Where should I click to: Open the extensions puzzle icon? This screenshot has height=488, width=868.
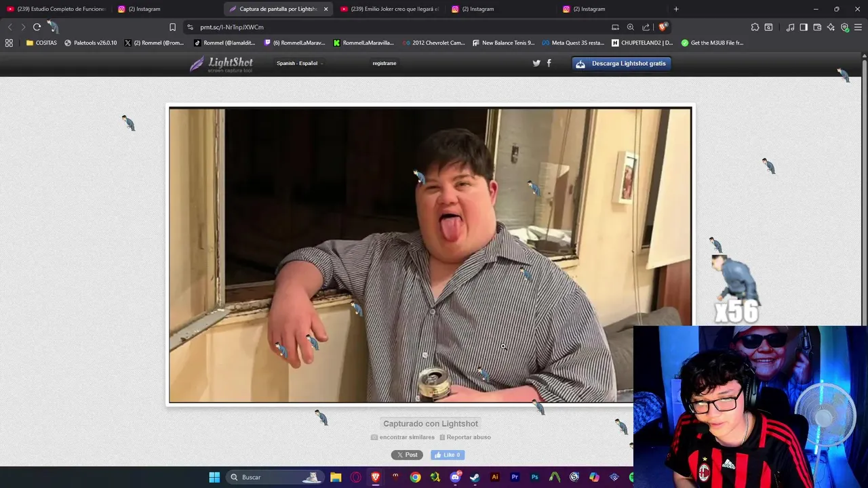[x=755, y=27]
